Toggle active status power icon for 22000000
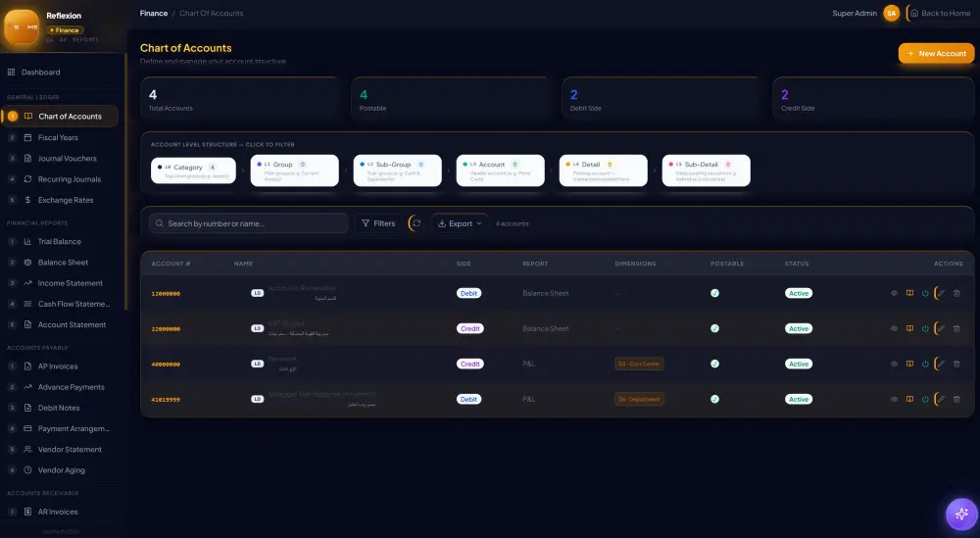This screenshot has height=538, width=980. pyautogui.click(x=925, y=328)
